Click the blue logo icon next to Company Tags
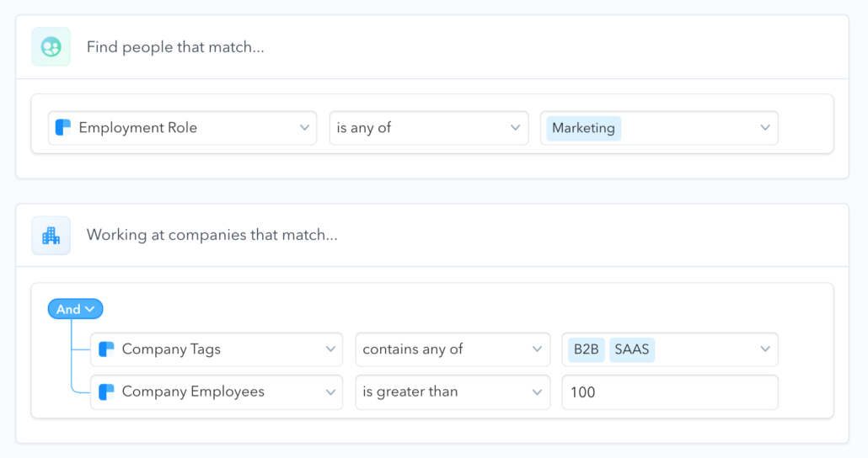This screenshot has width=868, height=458. pos(106,349)
